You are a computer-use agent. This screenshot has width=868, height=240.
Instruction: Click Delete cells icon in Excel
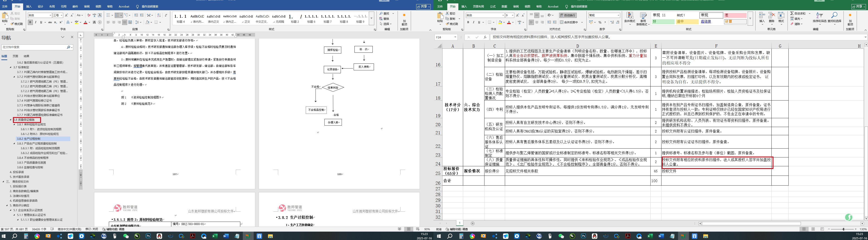[x=772, y=17]
